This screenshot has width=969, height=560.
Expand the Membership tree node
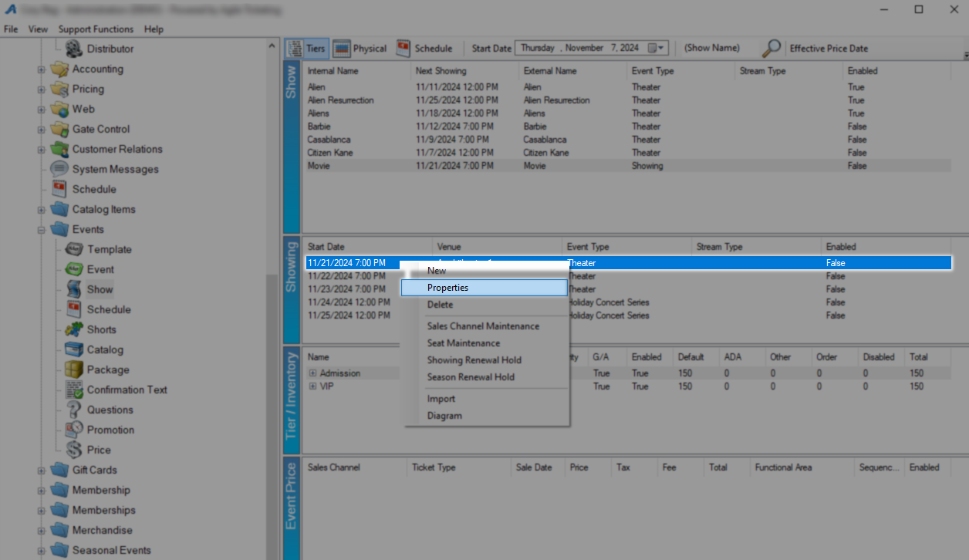click(x=42, y=491)
